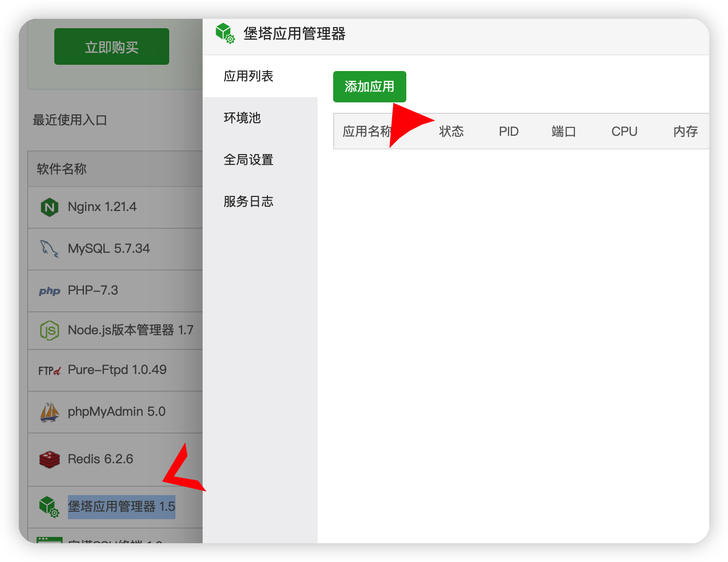This screenshot has width=728, height=562.
Task: Click the 状态 column header
Action: point(452,132)
